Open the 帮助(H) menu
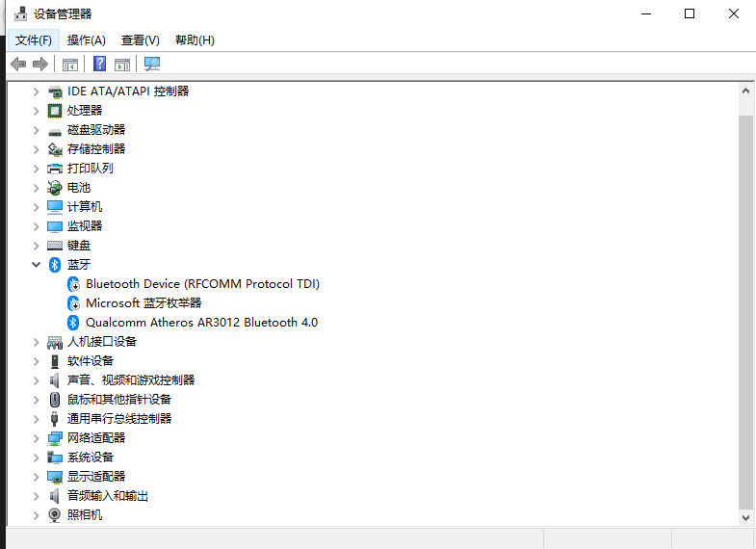The width and height of the screenshot is (756, 549). point(195,40)
